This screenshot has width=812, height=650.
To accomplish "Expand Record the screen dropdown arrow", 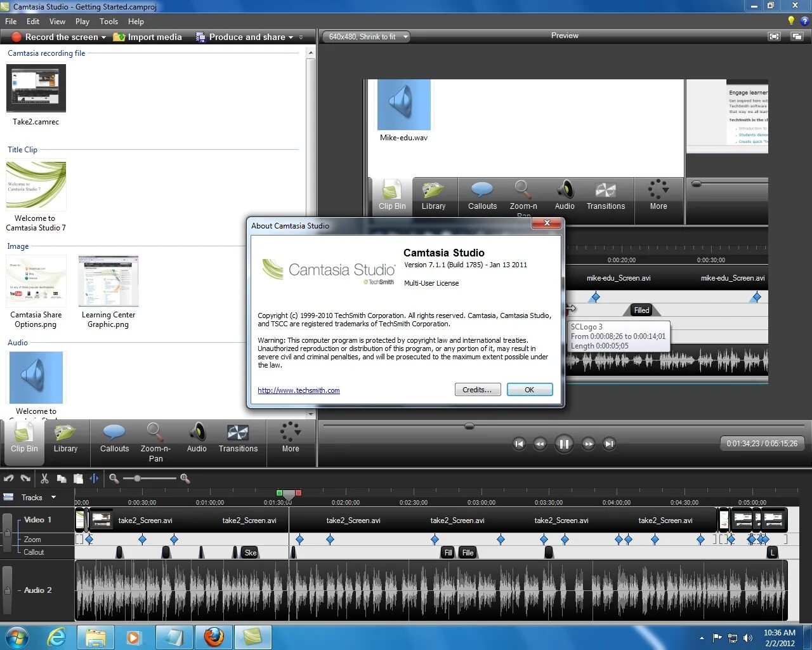I will [103, 37].
